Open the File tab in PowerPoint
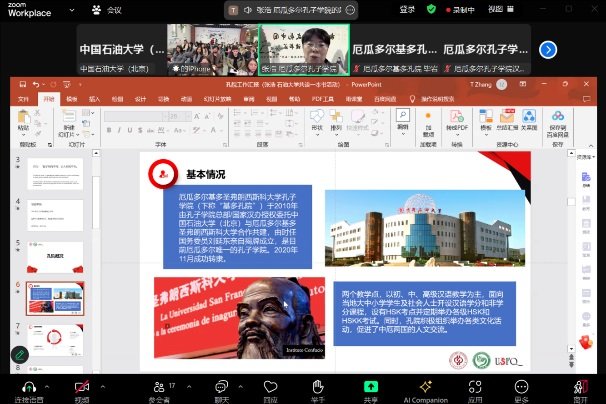 [23, 99]
